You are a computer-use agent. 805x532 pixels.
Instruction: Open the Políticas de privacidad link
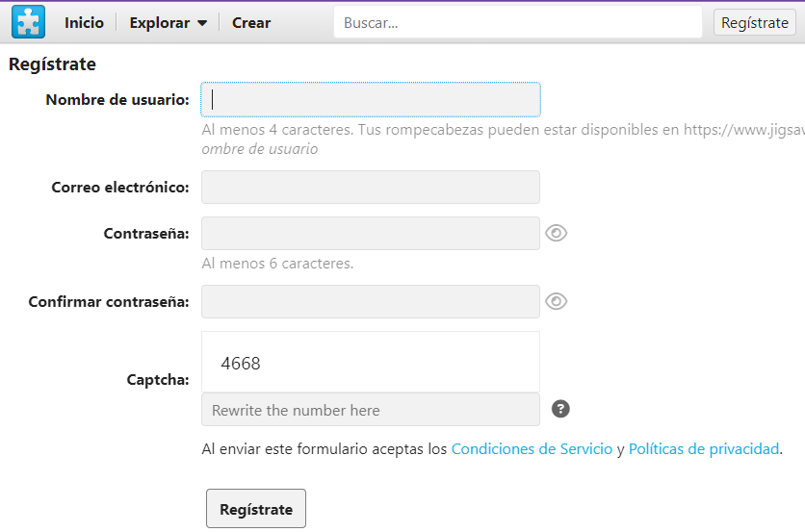(703, 448)
